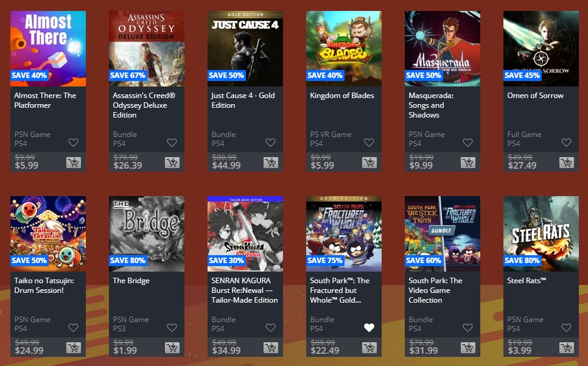Add Almost There: The Platformer to cart
Viewport: 588px width, 366px height.
(74, 163)
